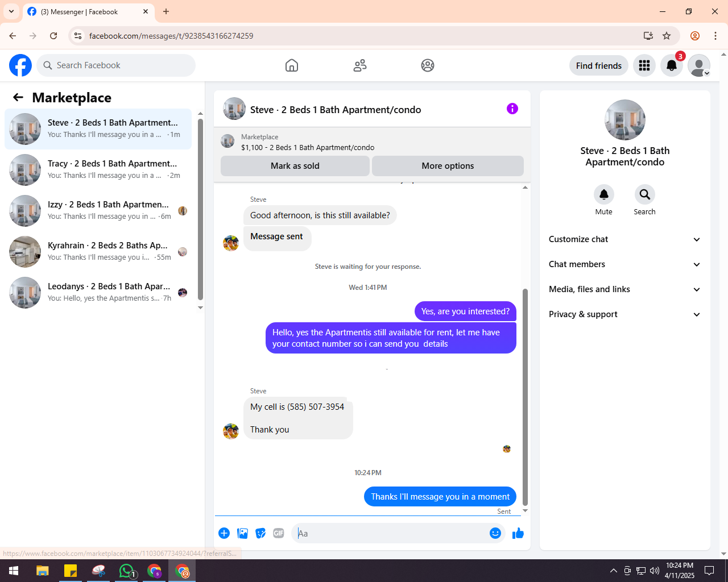Open more actions plus icon in composer
Screen dimensions: 728x582
224,533
